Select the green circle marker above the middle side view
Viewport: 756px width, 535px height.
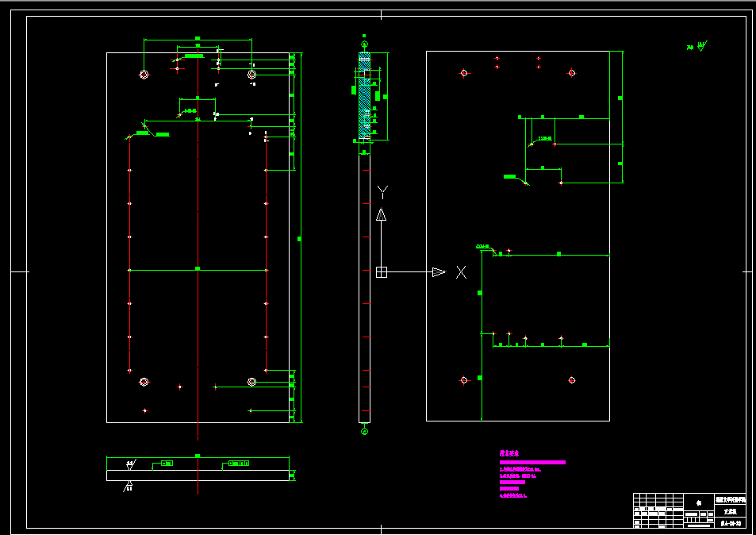tap(364, 45)
